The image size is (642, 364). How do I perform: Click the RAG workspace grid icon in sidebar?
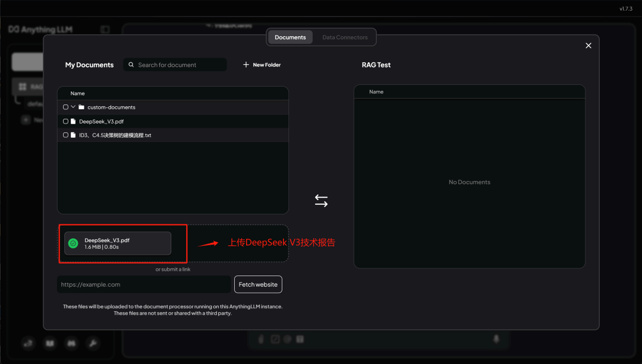click(23, 86)
